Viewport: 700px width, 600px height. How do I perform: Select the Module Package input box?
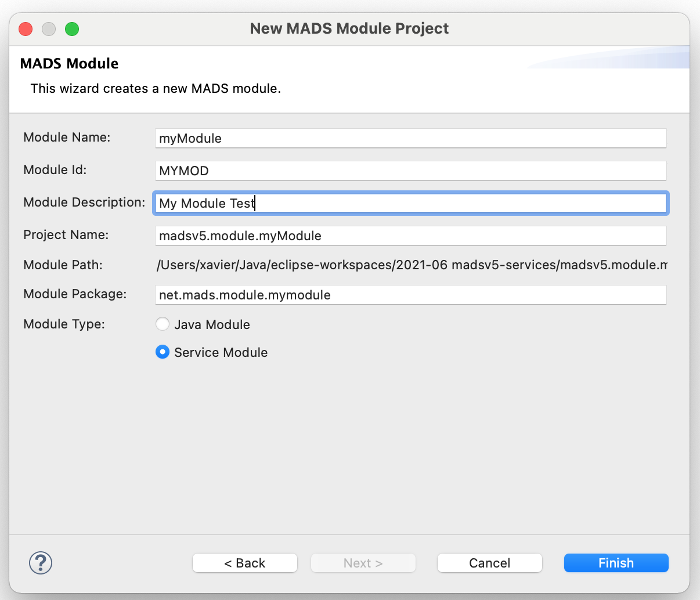[411, 295]
